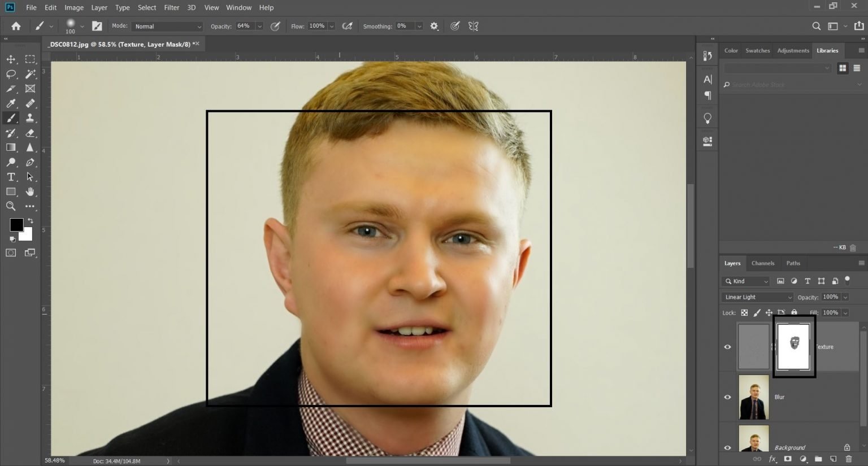Pick the Eyedropper tool

tap(10, 103)
